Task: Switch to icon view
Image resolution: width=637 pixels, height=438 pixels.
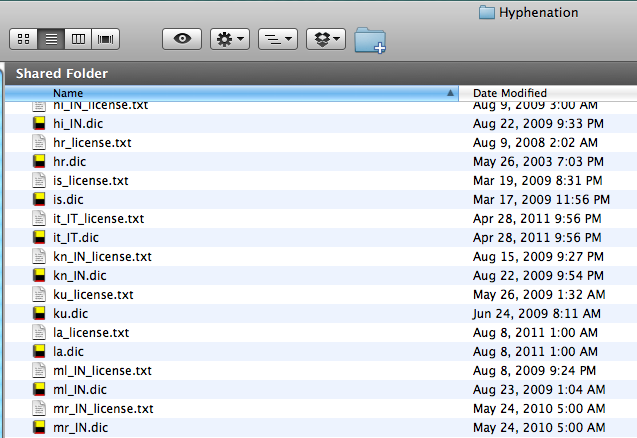Action: (23, 39)
